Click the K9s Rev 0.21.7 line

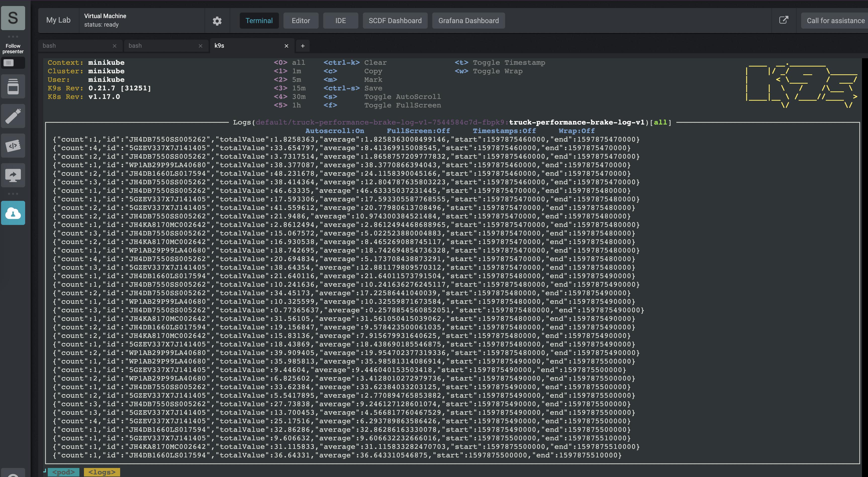pyautogui.click(x=100, y=88)
